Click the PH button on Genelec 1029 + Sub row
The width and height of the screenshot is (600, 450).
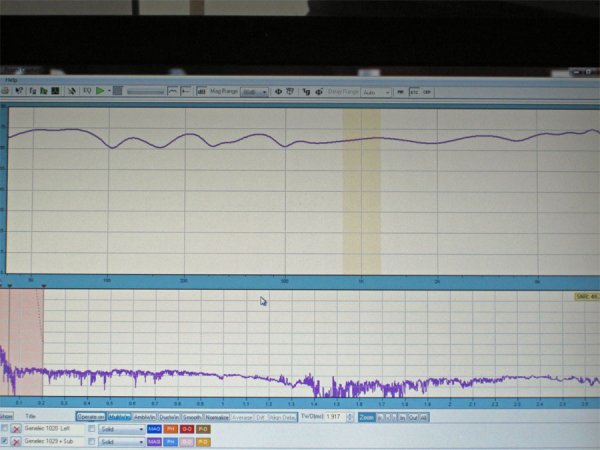pyautogui.click(x=171, y=440)
